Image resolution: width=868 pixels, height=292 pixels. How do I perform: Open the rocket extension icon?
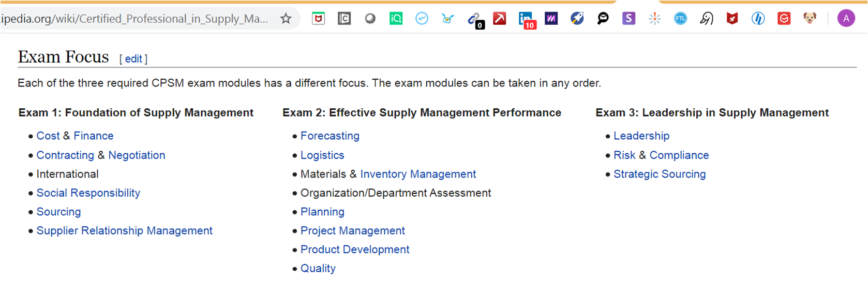pos(577,19)
